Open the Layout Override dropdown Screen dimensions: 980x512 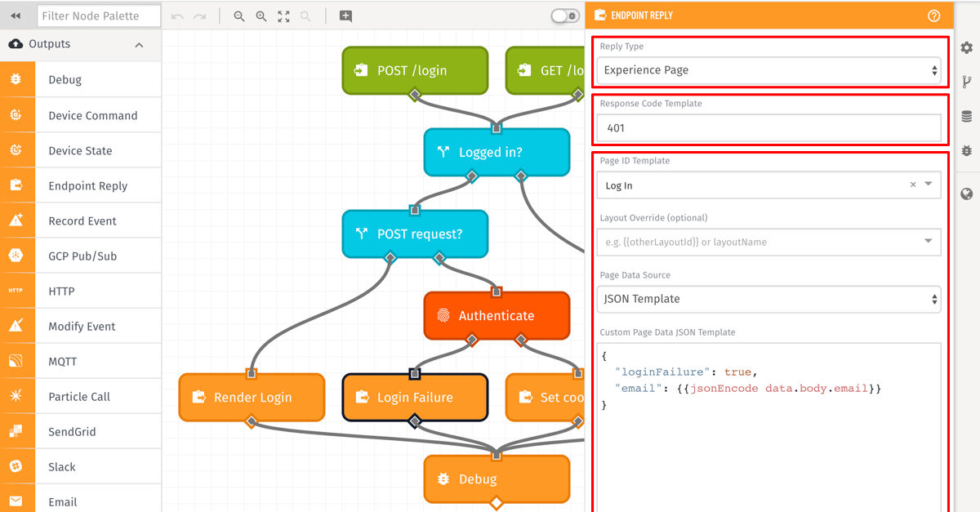(x=768, y=242)
